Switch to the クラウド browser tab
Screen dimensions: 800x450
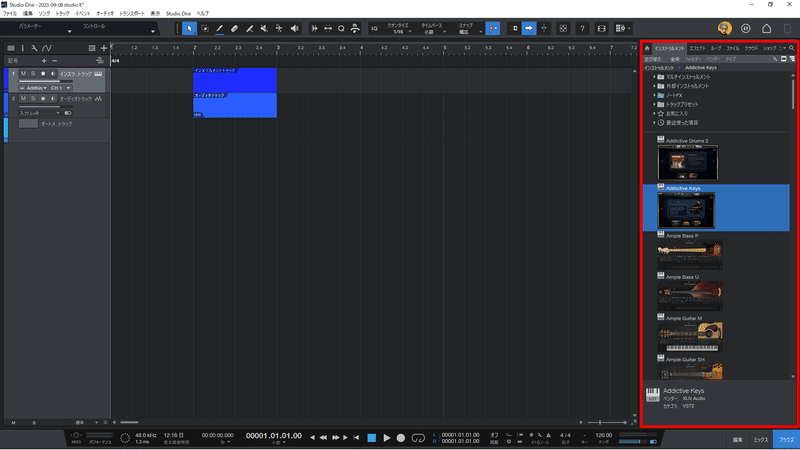click(751, 48)
